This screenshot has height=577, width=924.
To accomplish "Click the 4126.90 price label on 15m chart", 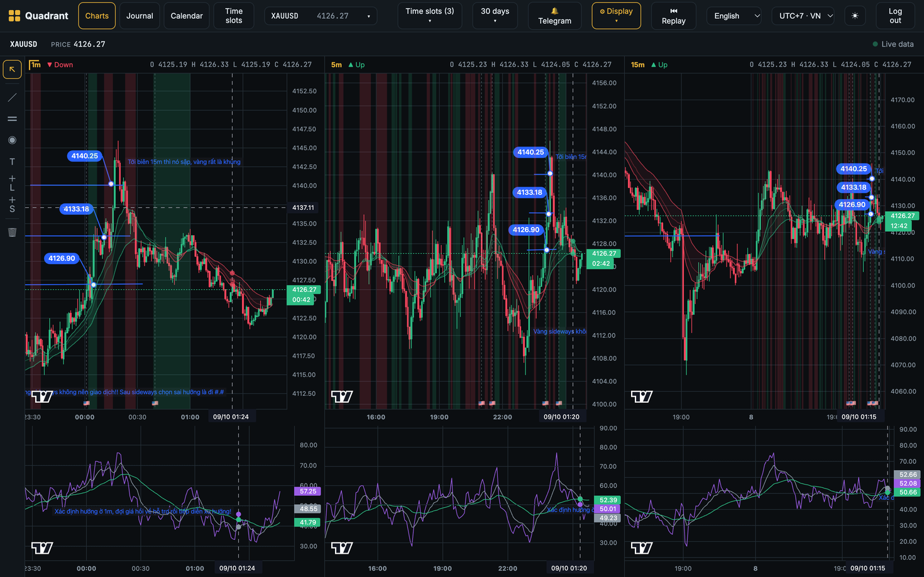I will 852,204.
